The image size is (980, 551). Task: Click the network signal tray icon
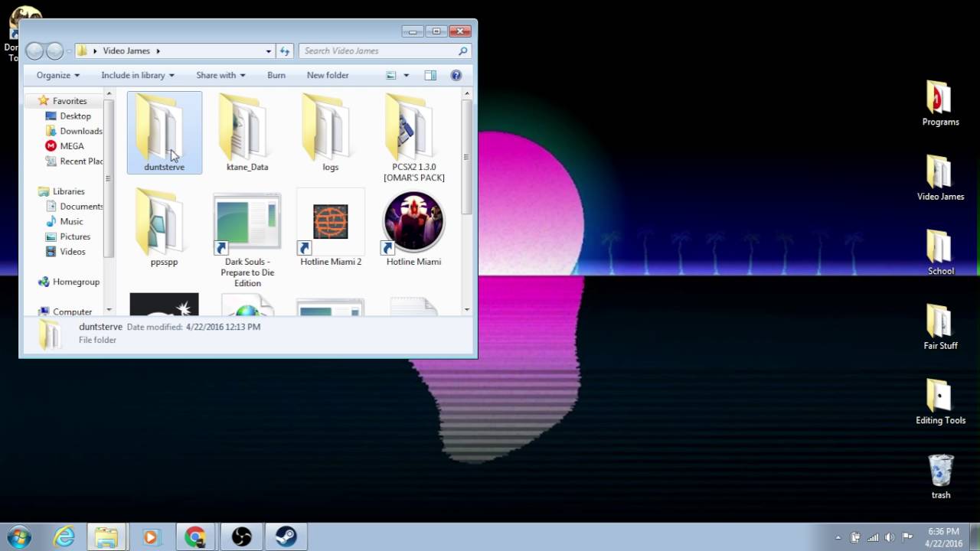click(873, 537)
